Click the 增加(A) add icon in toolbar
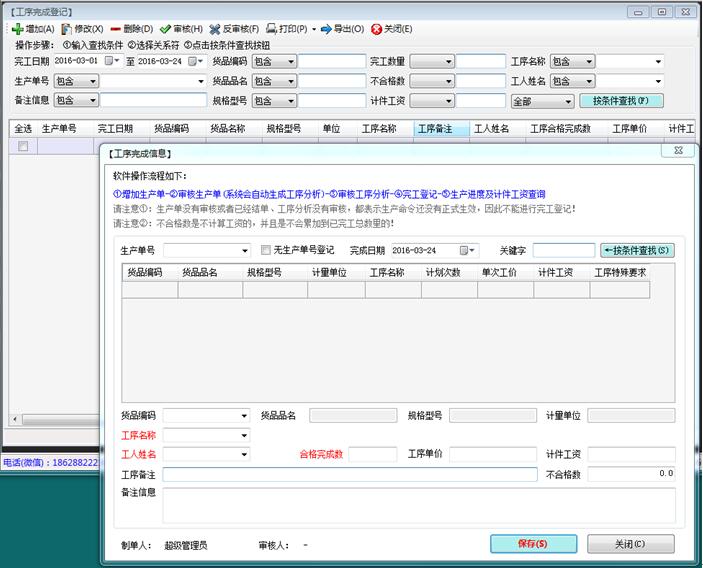The image size is (703, 568). pos(17,29)
